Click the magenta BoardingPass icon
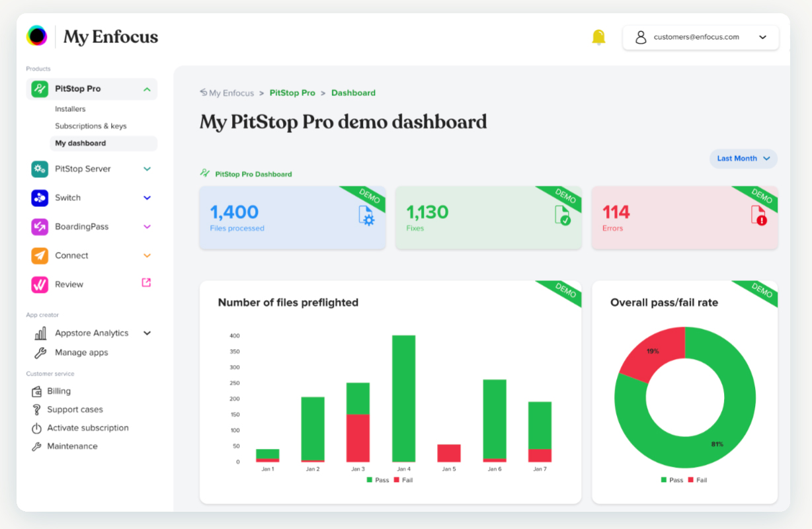Screen dimensions: 812x529 (40, 227)
